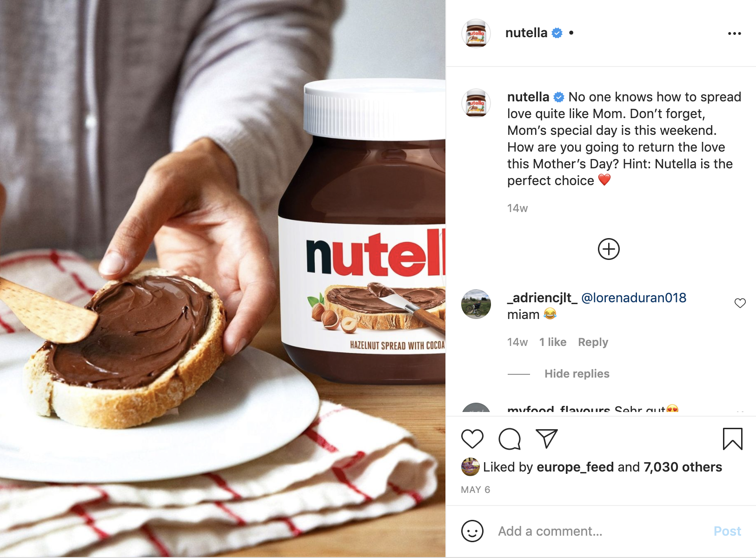Like _adriencjlt_'s comment with small heart

[x=740, y=303]
